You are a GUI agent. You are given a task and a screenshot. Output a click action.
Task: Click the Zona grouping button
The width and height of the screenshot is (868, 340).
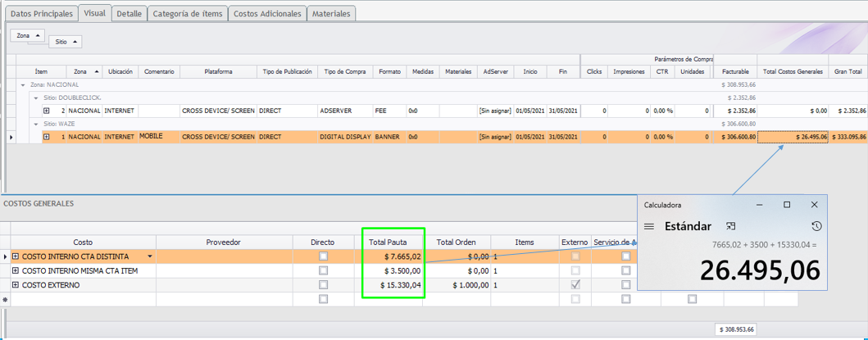click(28, 36)
